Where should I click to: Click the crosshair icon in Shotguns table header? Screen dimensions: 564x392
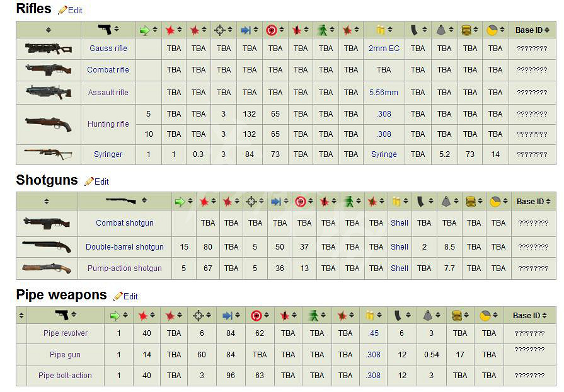click(x=251, y=202)
